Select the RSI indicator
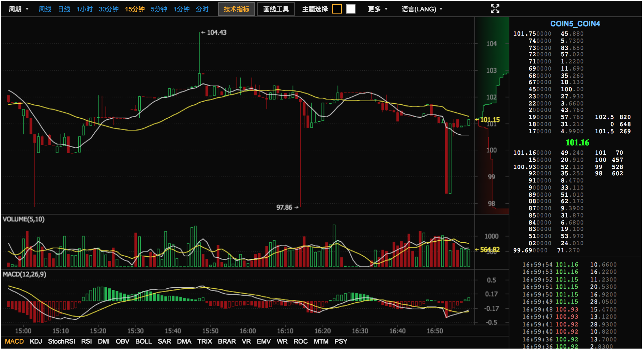 87,341
